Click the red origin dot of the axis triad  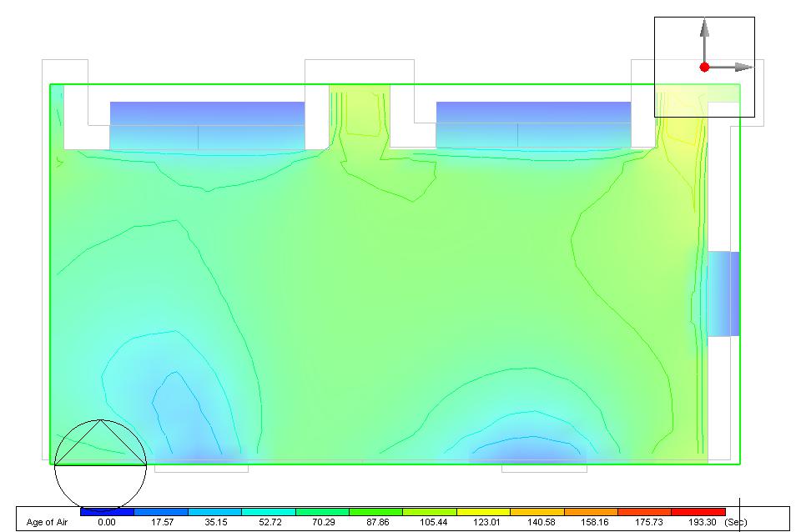coord(705,67)
